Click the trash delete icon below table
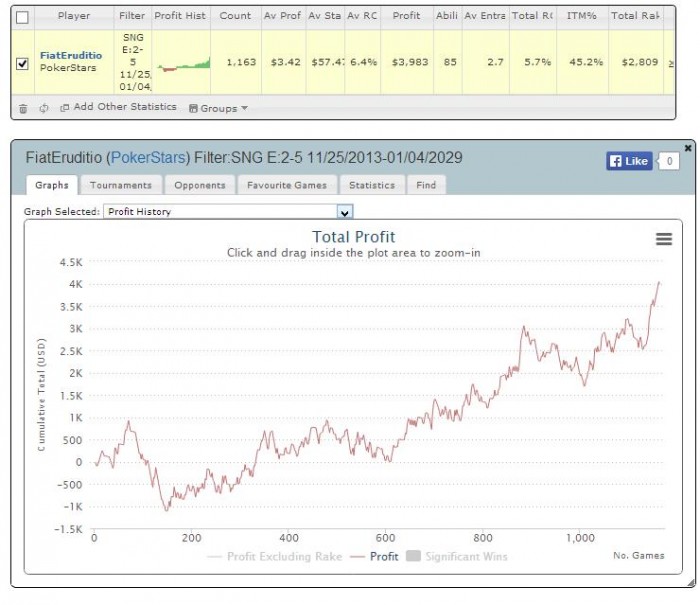The image size is (700, 605). coord(23,108)
